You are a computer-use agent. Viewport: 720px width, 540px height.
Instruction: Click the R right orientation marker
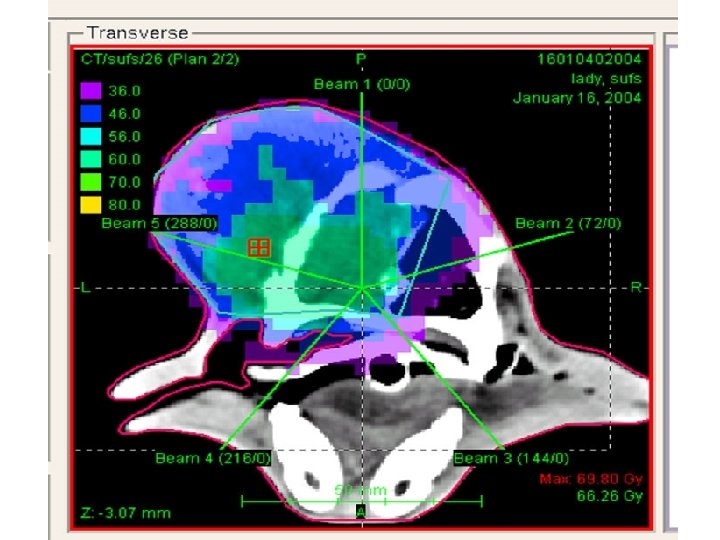tap(636, 287)
